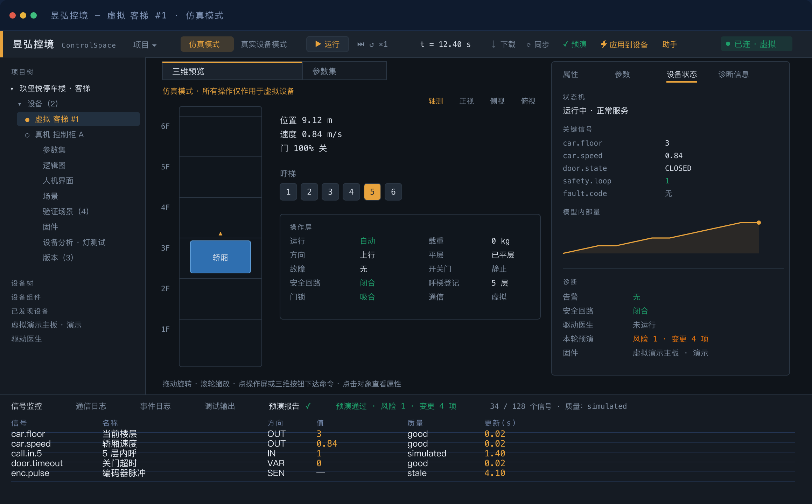The width and height of the screenshot is (812, 504).
Task: Switch to 事件日志 bottom tab
Action: pos(155,406)
